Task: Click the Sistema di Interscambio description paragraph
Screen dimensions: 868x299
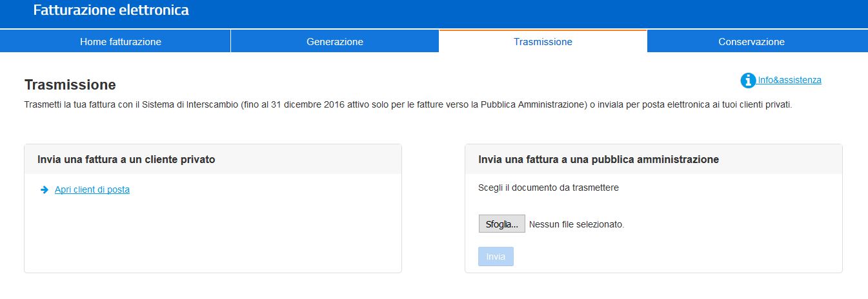Action: click(408, 104)
